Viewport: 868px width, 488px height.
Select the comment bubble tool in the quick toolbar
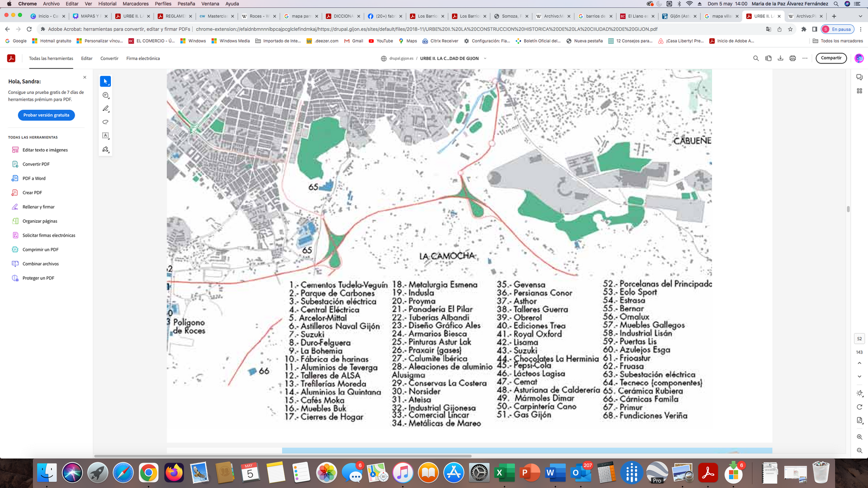click(106, 95)
